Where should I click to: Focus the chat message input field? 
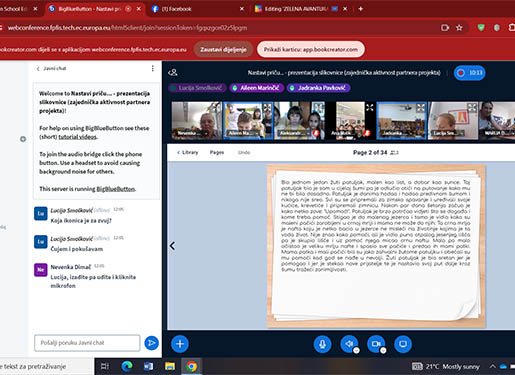[x=87, y=343]
